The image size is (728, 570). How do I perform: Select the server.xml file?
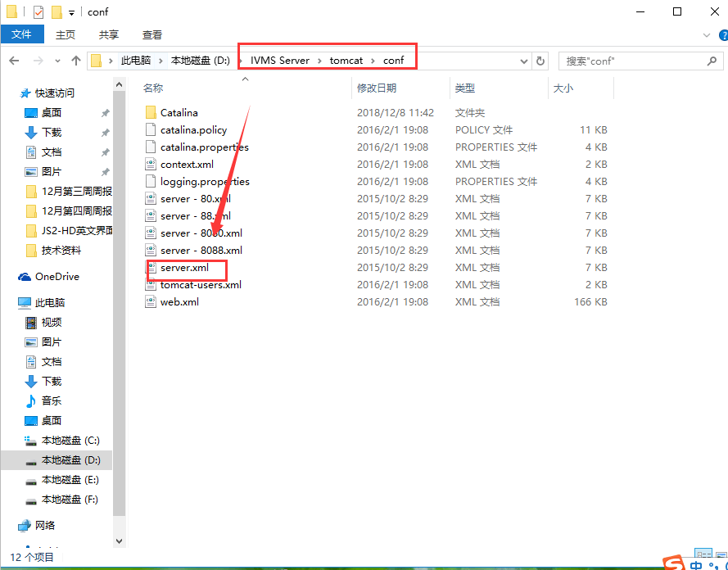coord(184,267)
